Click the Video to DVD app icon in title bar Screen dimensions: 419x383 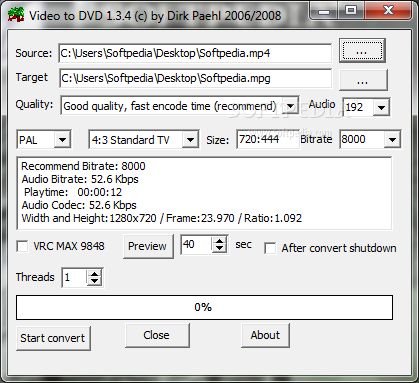pyautogui.click(x=15, y=15)
